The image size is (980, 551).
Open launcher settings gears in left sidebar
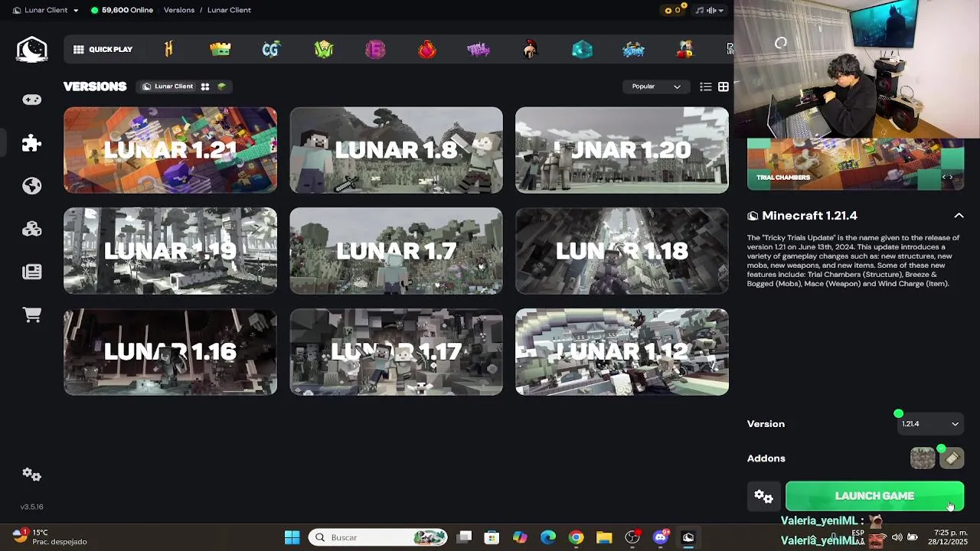click(31, 474)
